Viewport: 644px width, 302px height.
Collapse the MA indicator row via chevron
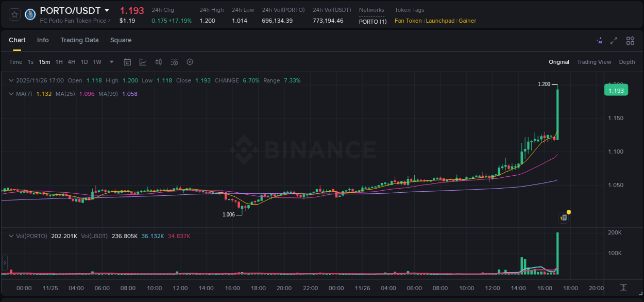click(11, 94)
